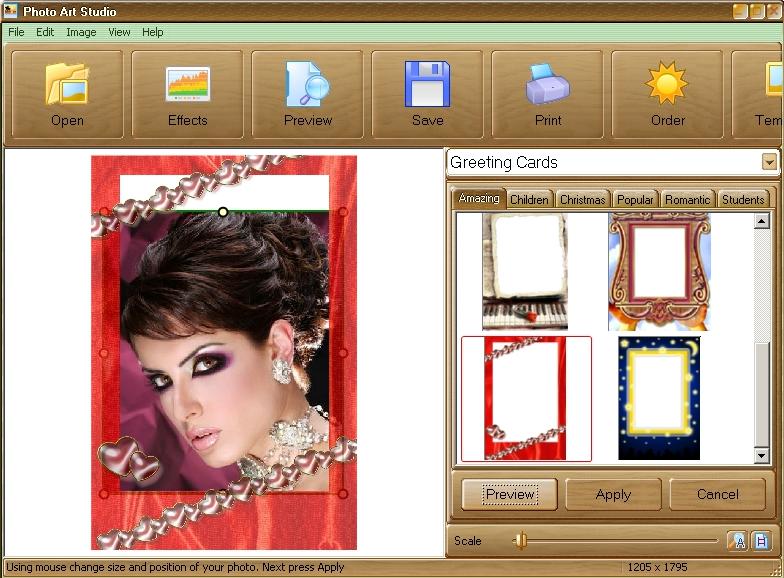Open the Edit menu
The width and height of the screenshot is (784, 578).
[x=45, y=32]
